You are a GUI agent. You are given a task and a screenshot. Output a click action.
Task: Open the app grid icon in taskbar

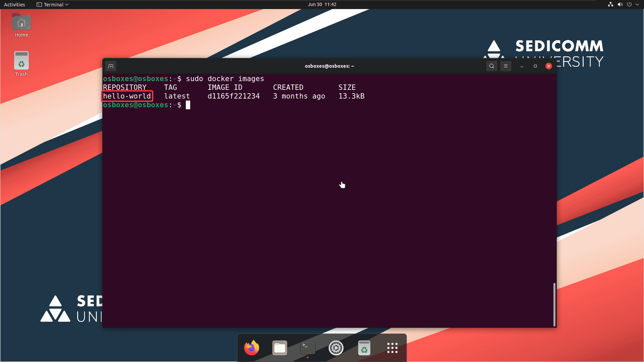391,348
